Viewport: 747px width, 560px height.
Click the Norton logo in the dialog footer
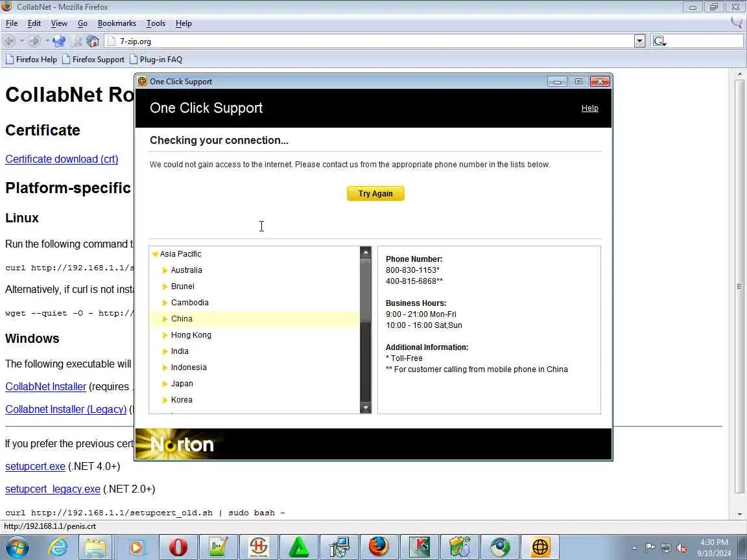click(182, 444)
